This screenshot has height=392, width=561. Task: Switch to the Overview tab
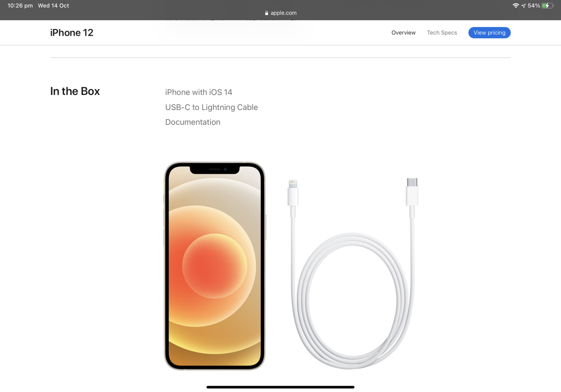pyautogui.click(x=403, y=33)
